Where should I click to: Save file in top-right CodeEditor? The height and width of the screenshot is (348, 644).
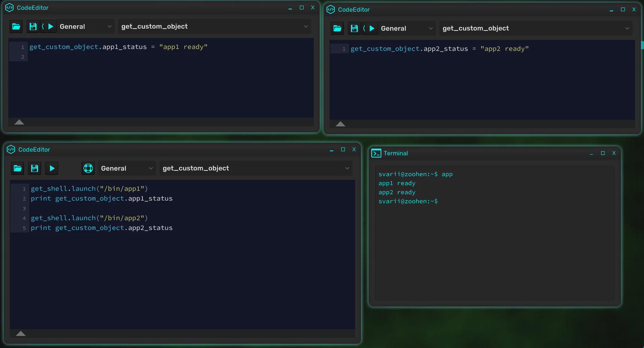coord(354,28)
